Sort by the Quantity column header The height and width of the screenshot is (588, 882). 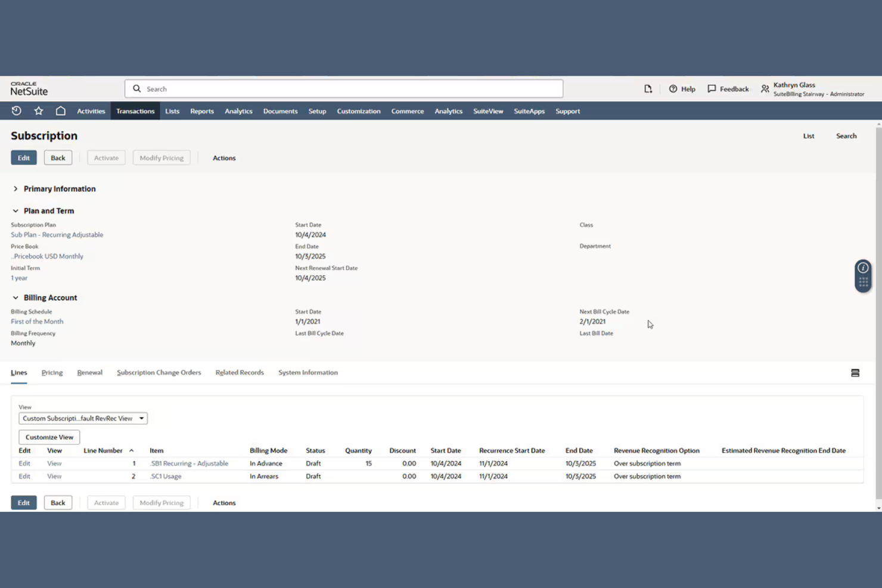pyautogui.click(x=358, y=450)
